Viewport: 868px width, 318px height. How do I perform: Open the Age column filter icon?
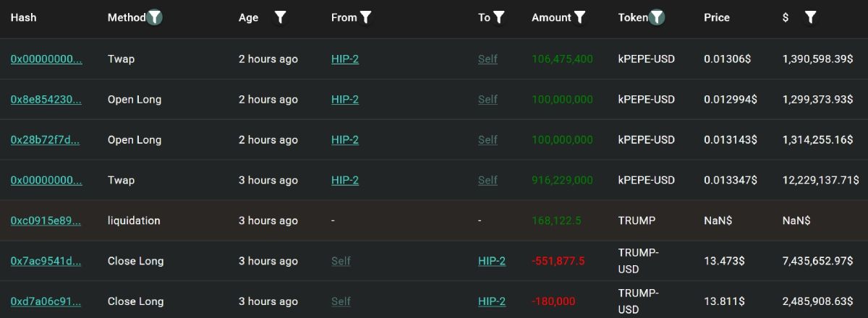pyautogui.click(x=281, y=17)
